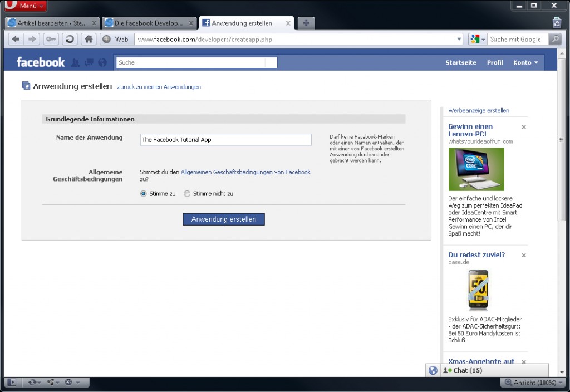Open Facebook messages icon
570x392 pixels.
pos(89,62)
